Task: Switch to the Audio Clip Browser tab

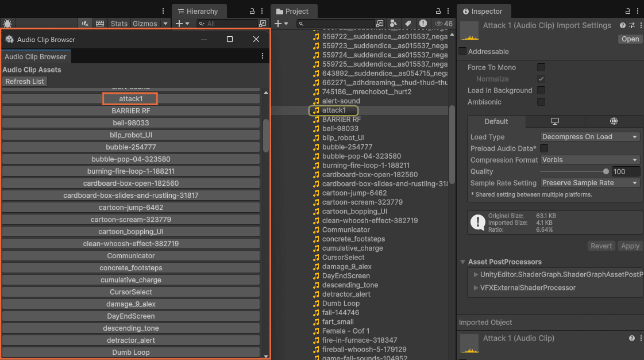Action: tap(36, 56)
